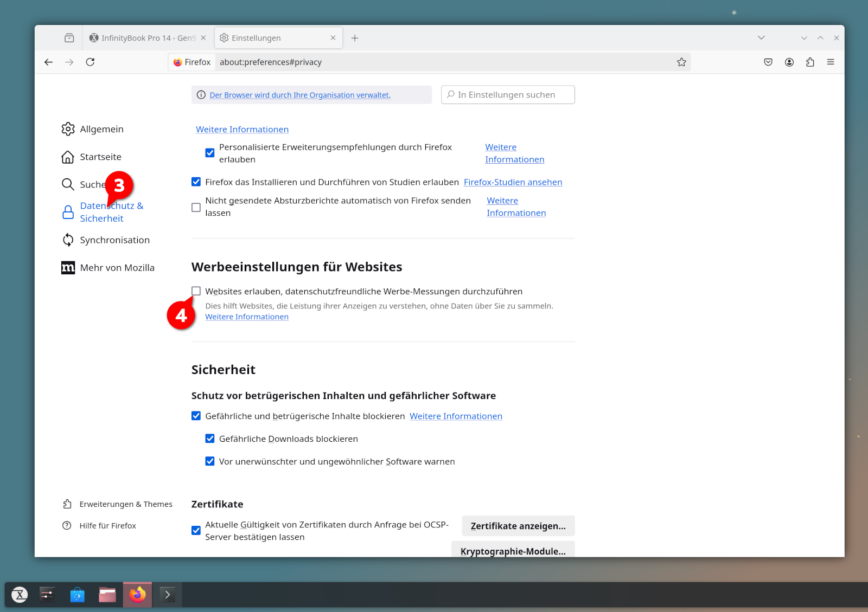Uncheck Gefährliche Downloads blockieren

tap(210, 439)
